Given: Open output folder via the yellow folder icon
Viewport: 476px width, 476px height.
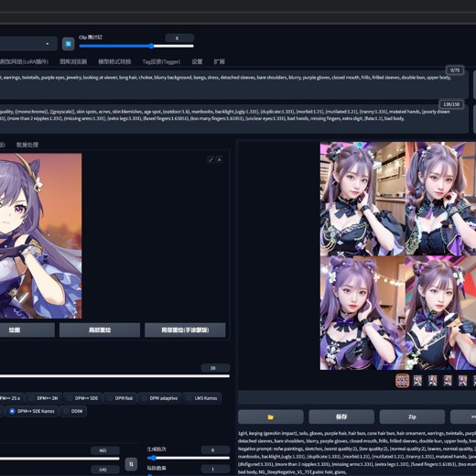Looking at the screenshot, I should click(x=271, y=416).
